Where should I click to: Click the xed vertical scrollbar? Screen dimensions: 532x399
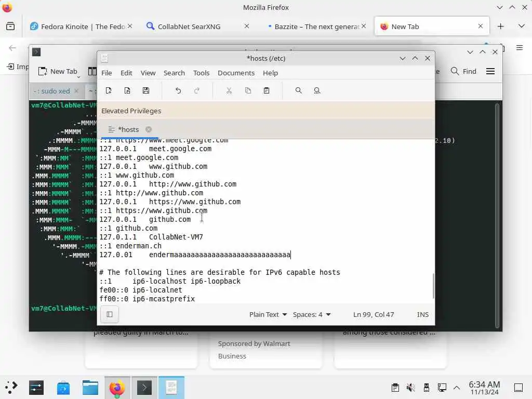[x=433, y=286]
